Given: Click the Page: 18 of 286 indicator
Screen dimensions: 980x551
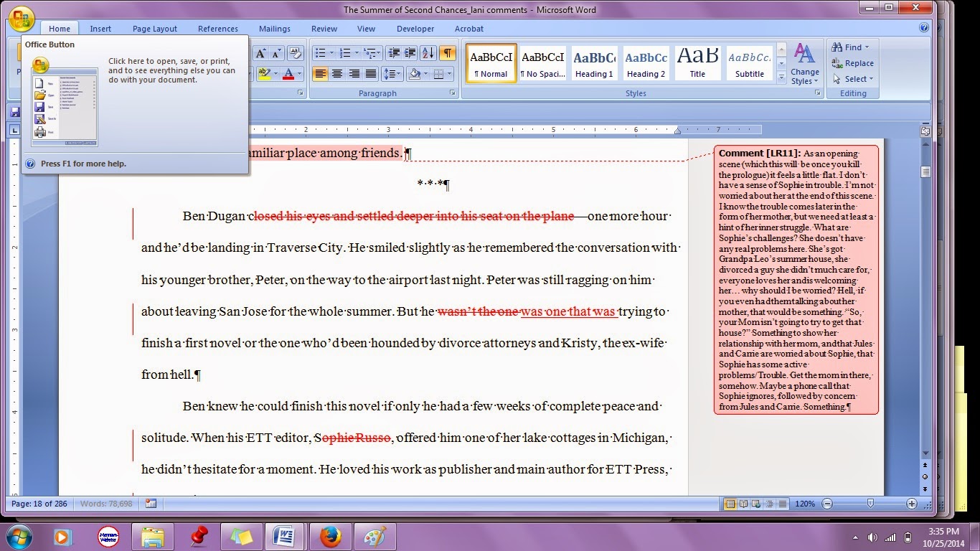Looking at the screenshot, I should tap(39, 504).
